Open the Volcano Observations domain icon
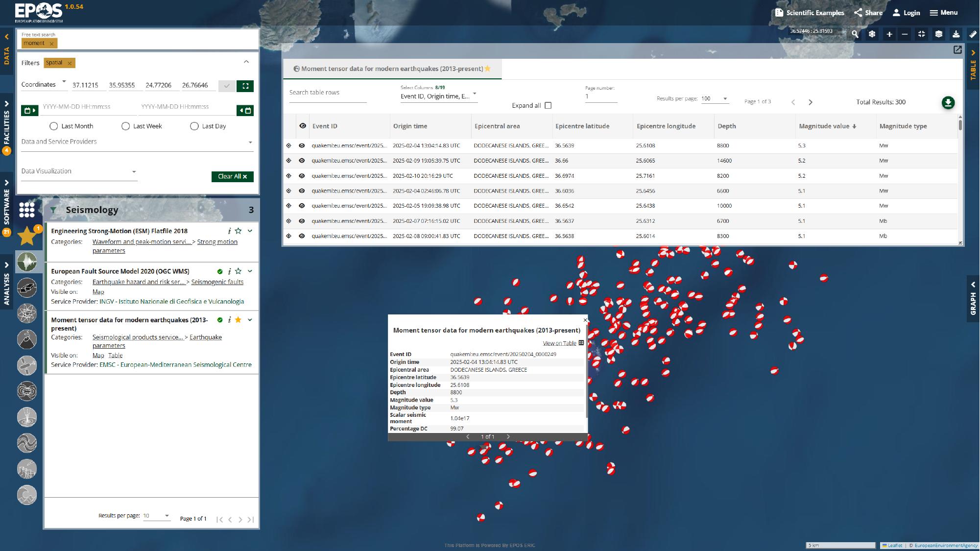The height and width of the screenshot is (551, 980). [x=27, y=339]
